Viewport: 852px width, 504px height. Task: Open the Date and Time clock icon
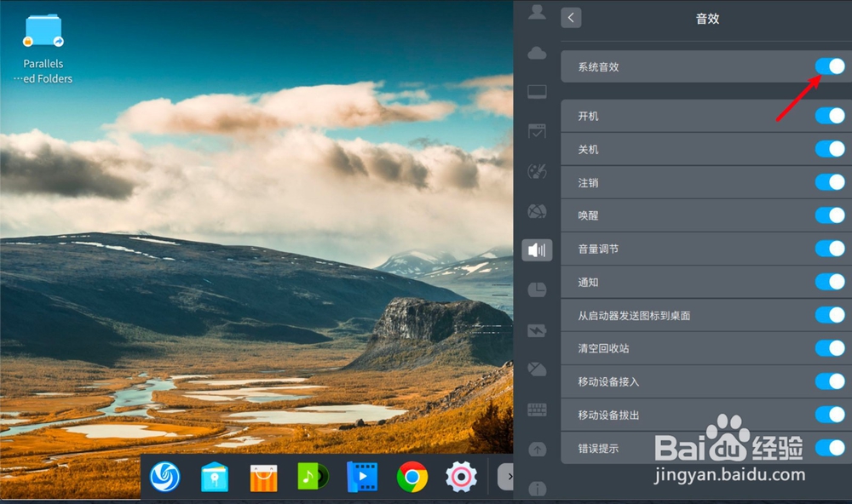coord(537,289)
